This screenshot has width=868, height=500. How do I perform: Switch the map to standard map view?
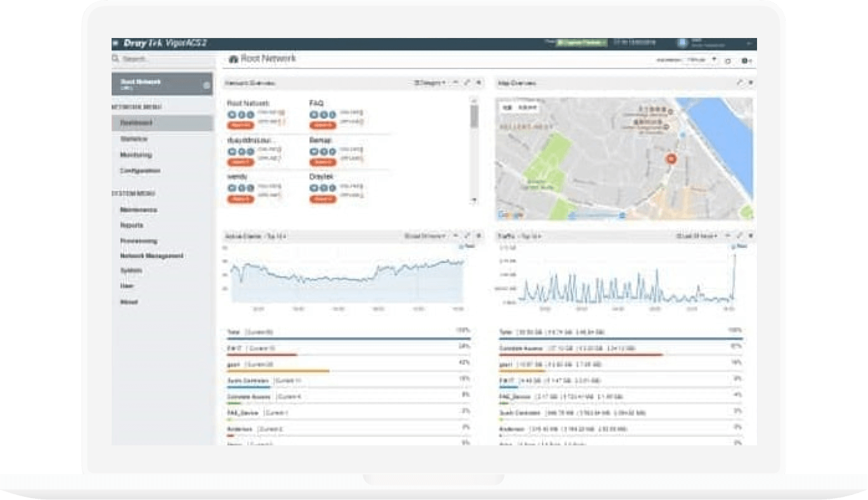(x=507, y=108)
